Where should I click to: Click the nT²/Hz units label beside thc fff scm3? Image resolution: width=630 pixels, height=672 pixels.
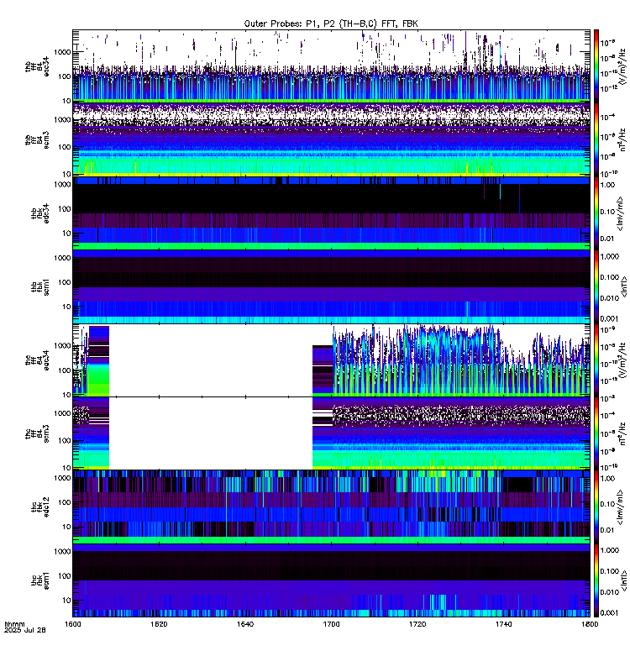click(x=623, y=433)
